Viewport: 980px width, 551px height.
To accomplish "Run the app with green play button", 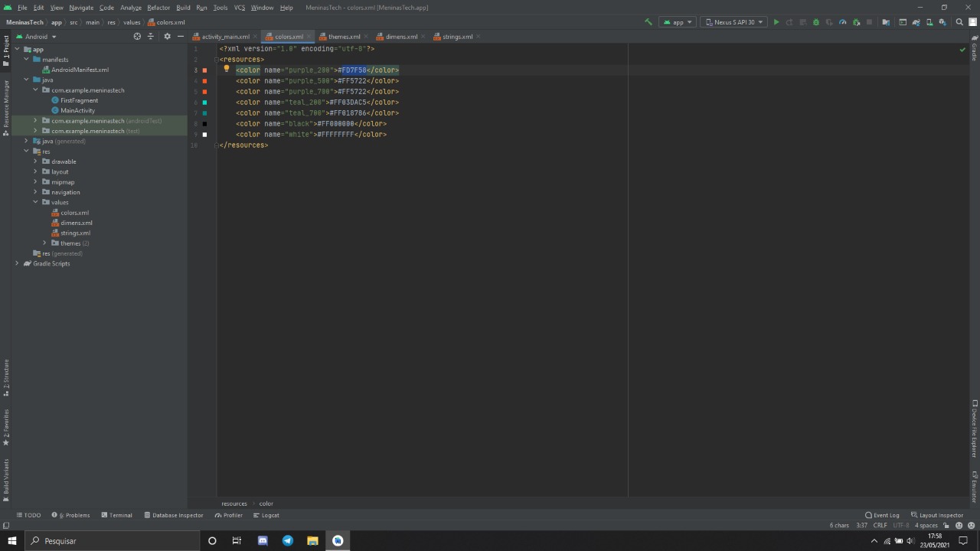I will 776,22.
